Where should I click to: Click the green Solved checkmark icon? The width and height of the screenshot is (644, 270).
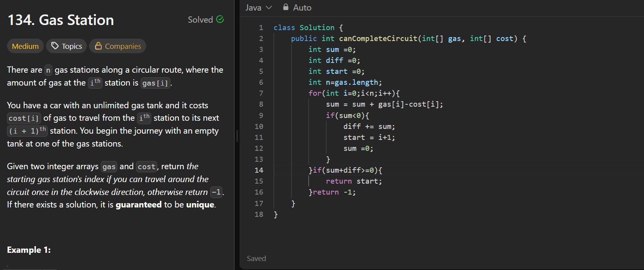(x=220, y=20)
